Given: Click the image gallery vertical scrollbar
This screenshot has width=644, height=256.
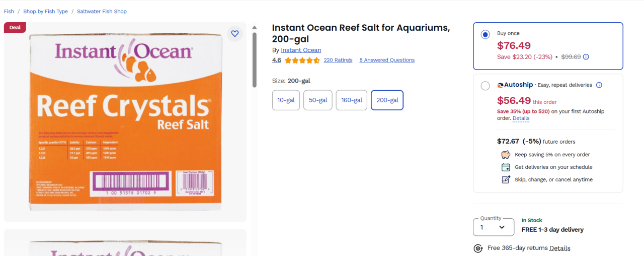Looking at the screenshot, I should (255, 60).
